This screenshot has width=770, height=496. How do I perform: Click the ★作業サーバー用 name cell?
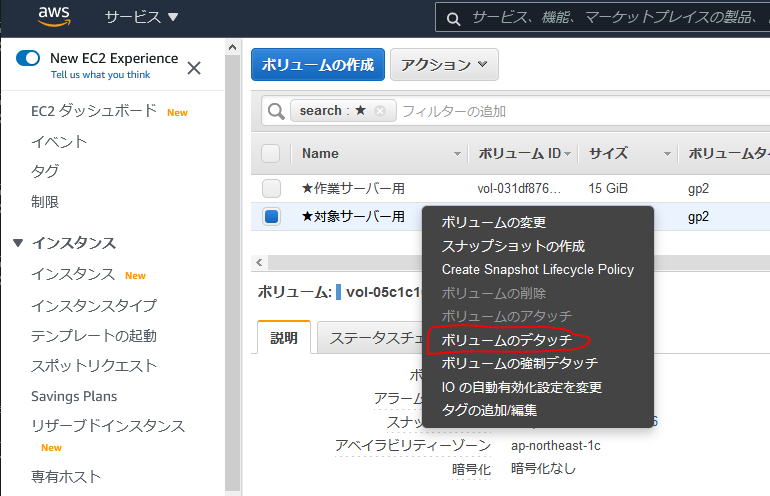click(x=353, y=188)
